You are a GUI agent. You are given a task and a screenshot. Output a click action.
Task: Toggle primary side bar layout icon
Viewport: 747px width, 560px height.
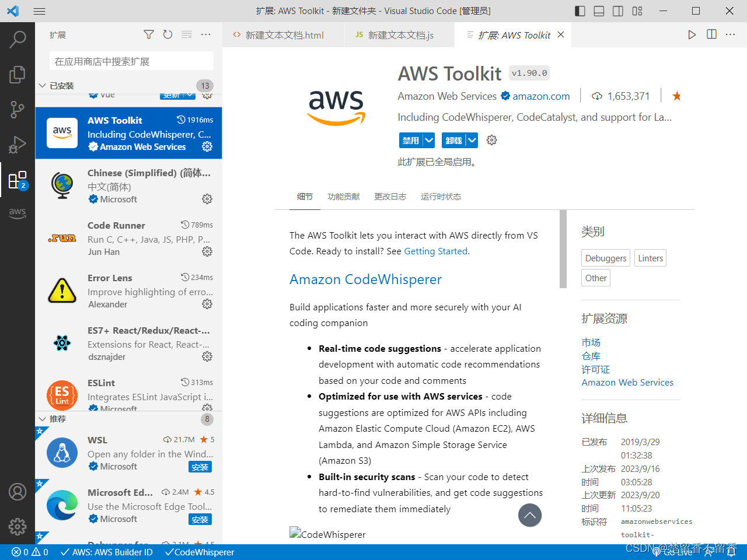coord(580,11)
